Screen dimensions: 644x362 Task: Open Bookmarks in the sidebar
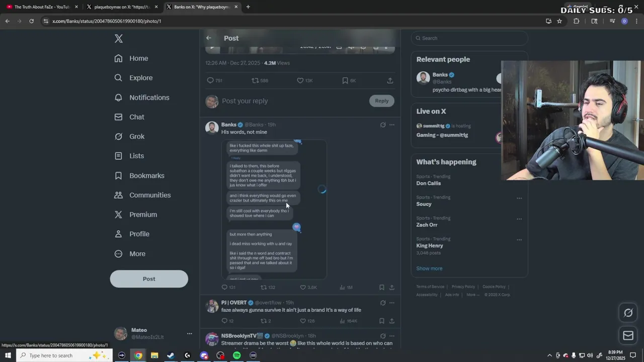pyautogui.click(x=139, y=175)
